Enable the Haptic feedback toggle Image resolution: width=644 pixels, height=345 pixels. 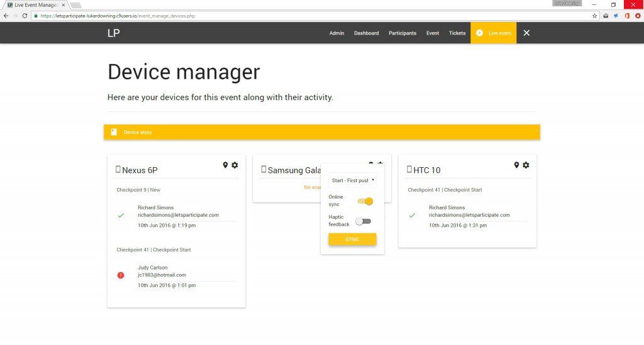tap(363, 221)
